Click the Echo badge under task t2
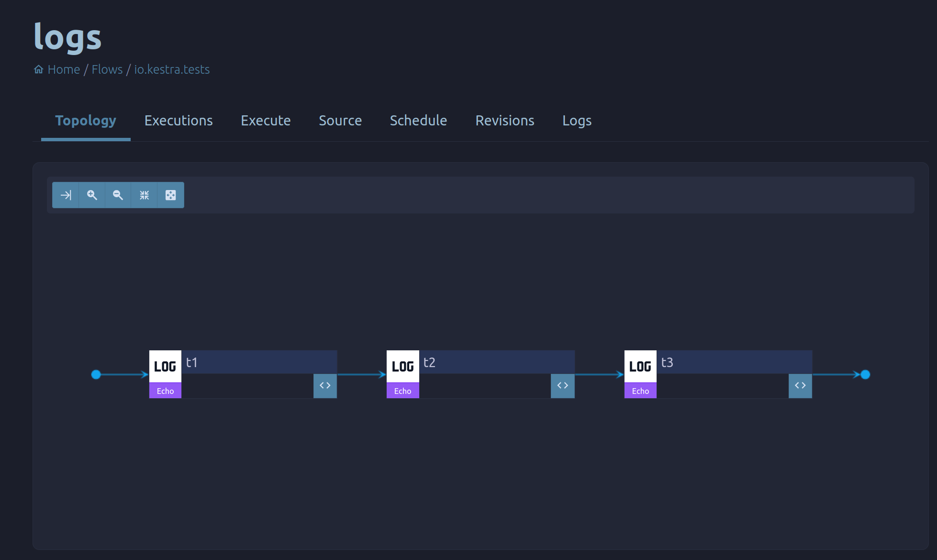The image size is (937, 560). point(402,391)
